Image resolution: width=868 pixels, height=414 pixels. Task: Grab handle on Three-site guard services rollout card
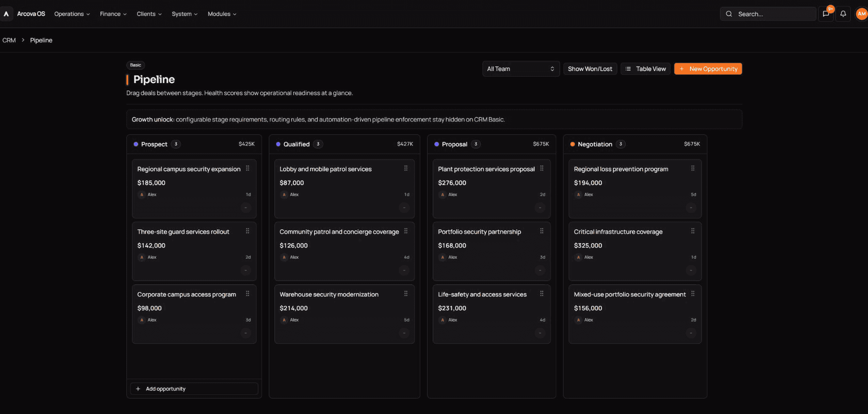[x=247, y=231]
